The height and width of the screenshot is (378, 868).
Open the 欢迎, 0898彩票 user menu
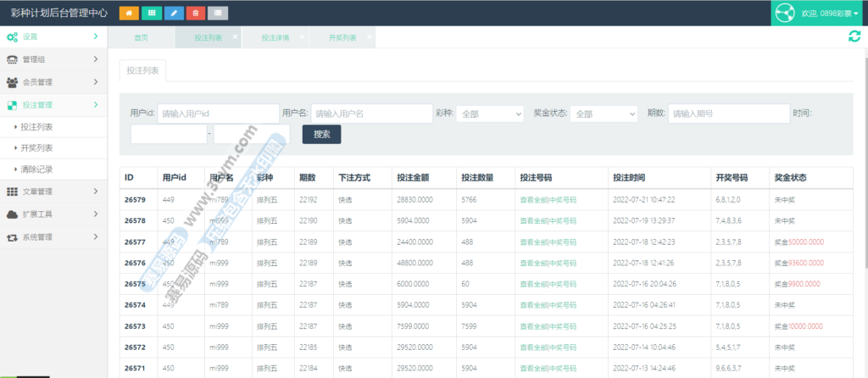coord(831,14)
